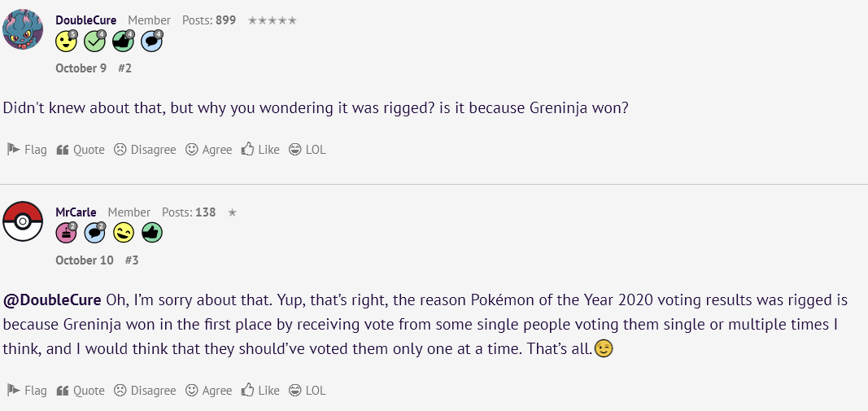Click the @DoubleCure mention in the reply
The width and height of the screenshot is (868, 411).
coord(52,300)
